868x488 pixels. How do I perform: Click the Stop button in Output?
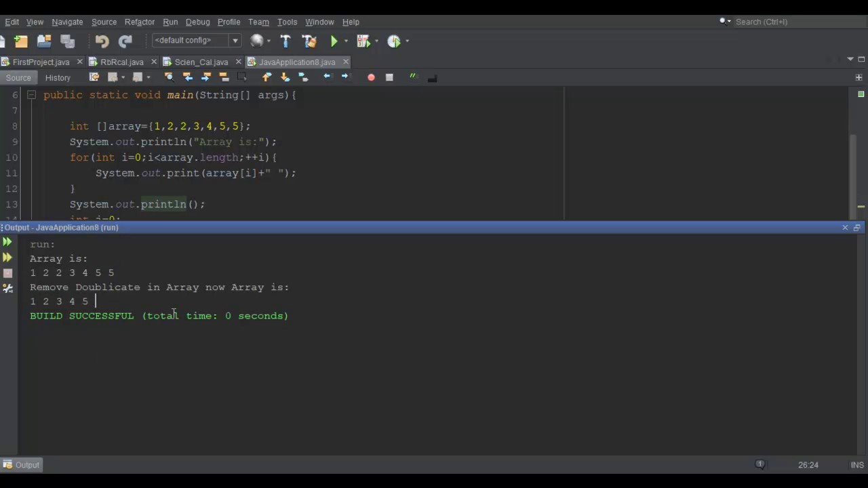7,273
